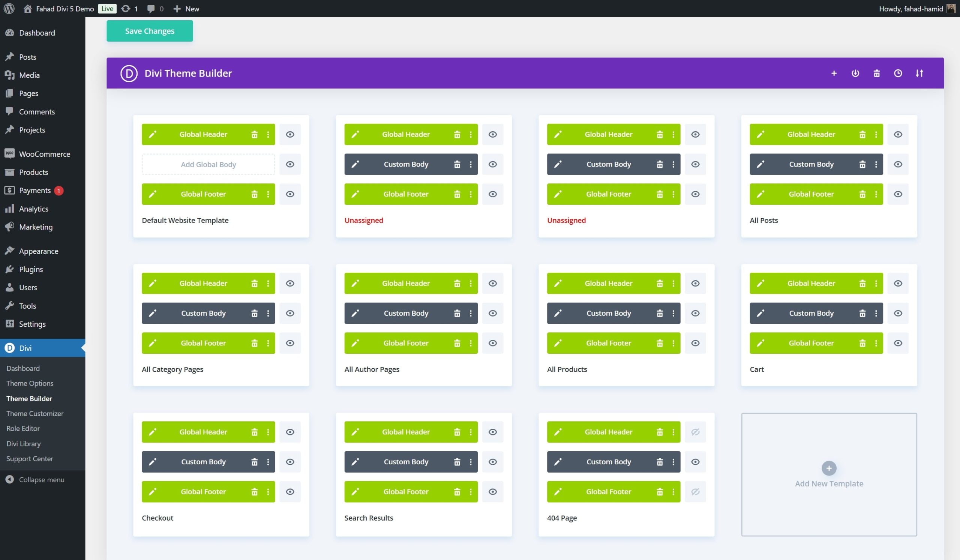
Task: Expand three-dot menu on All Author Pages Global Header
Action: coord(471,283)
